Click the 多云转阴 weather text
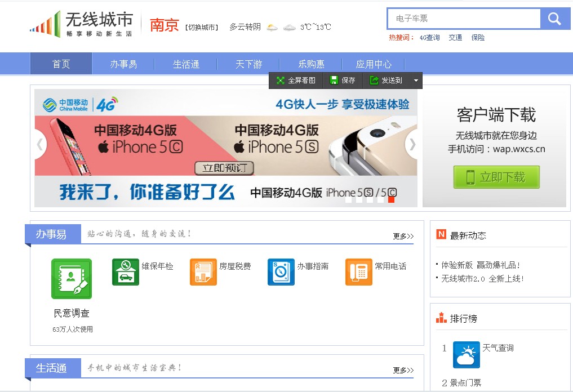The image size is (573, 392). [245, 27]
